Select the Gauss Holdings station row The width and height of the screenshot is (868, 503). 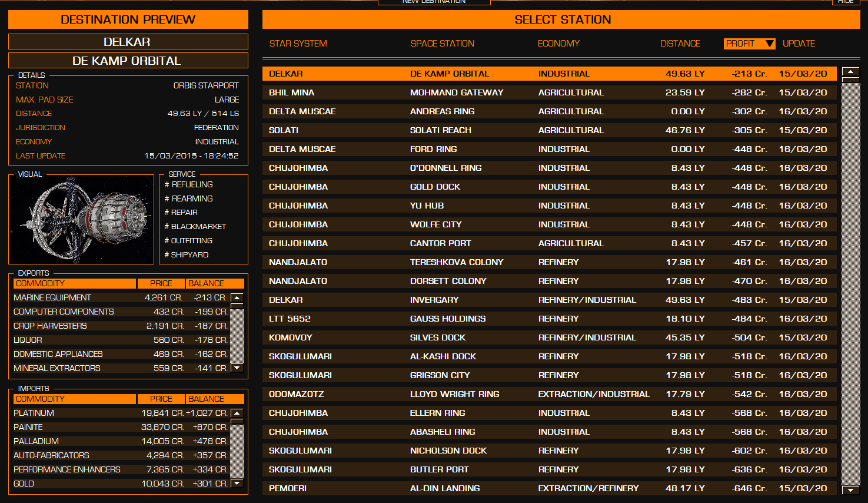[x=549, y=319]
